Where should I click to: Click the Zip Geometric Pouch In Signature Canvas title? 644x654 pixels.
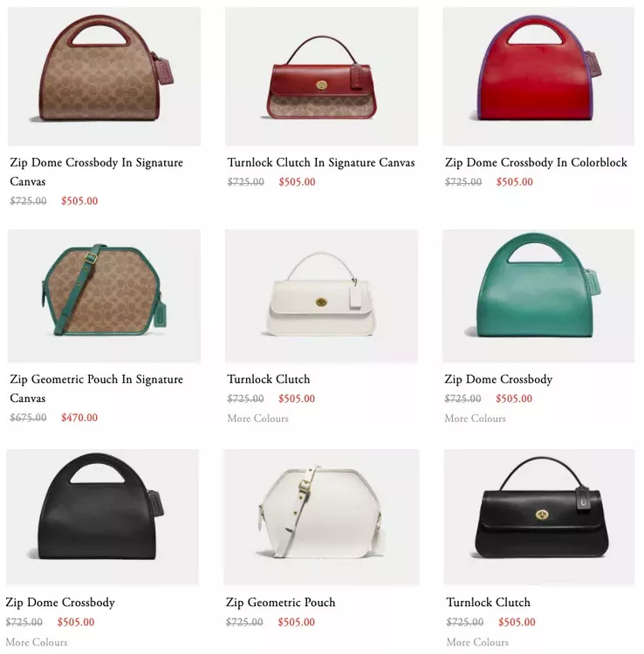[96, 388]
